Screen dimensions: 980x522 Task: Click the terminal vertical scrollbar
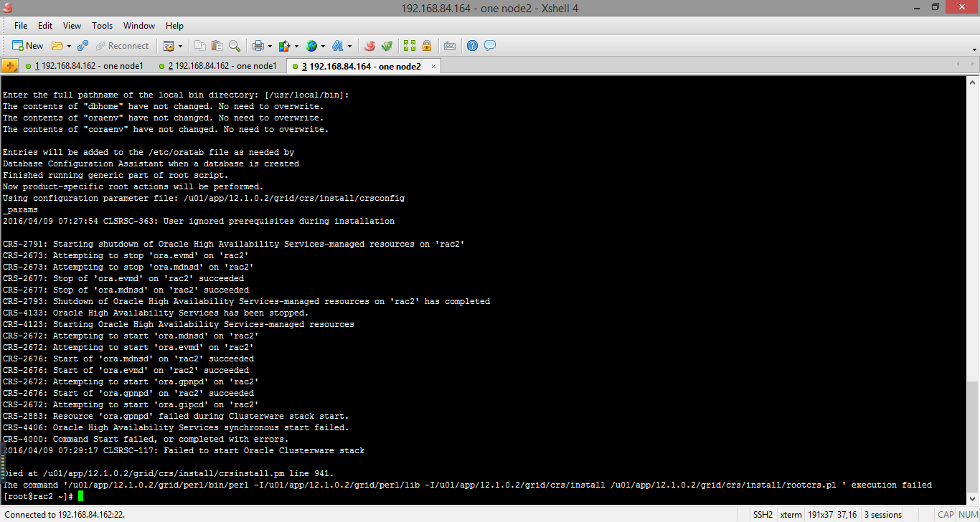point(974,287)
